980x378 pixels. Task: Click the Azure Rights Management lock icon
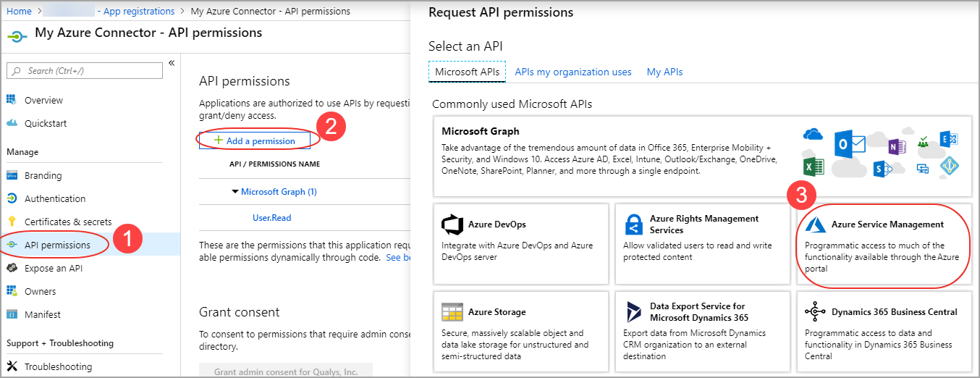[633, 225]
